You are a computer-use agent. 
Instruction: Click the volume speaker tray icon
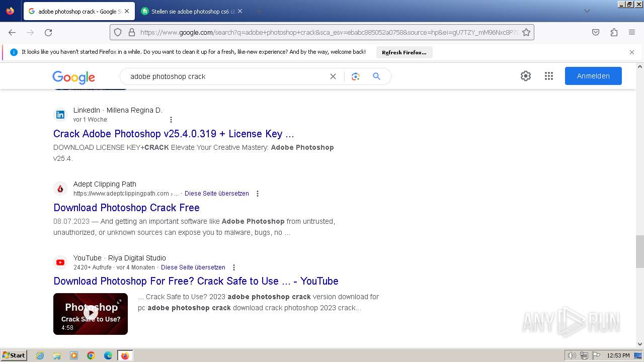[573, 355]
